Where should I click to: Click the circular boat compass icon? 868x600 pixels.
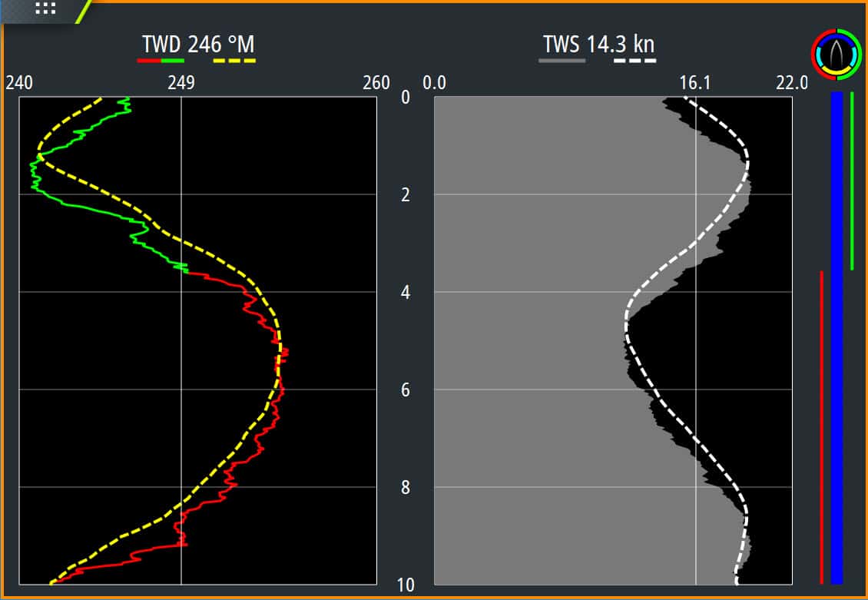point(836,53)
